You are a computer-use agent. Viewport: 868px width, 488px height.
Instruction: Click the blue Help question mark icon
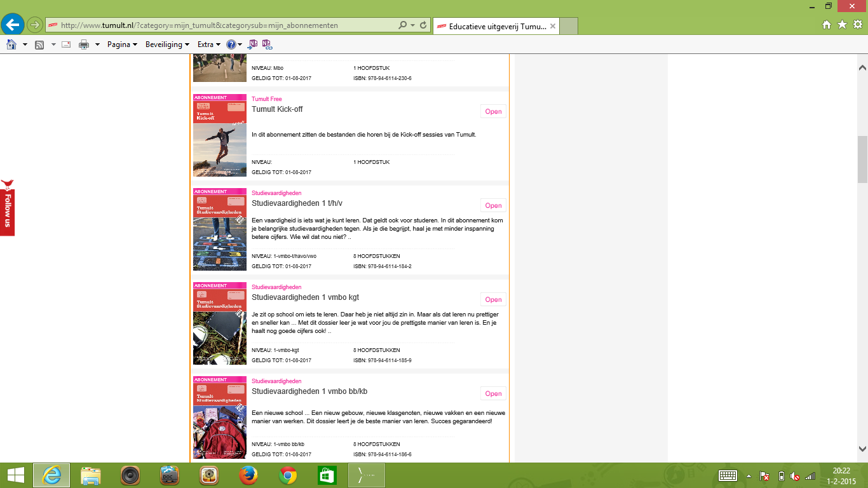(x=231, y=44)
